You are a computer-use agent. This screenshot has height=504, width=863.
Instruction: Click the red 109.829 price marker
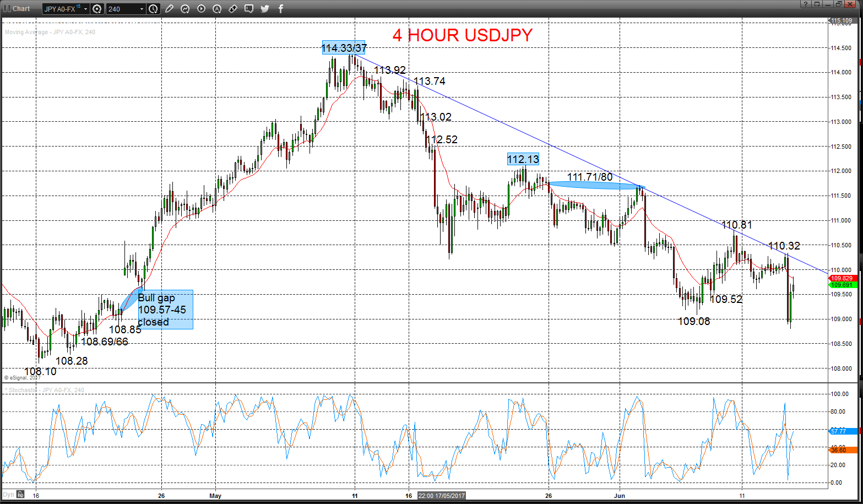pos(843,278)
